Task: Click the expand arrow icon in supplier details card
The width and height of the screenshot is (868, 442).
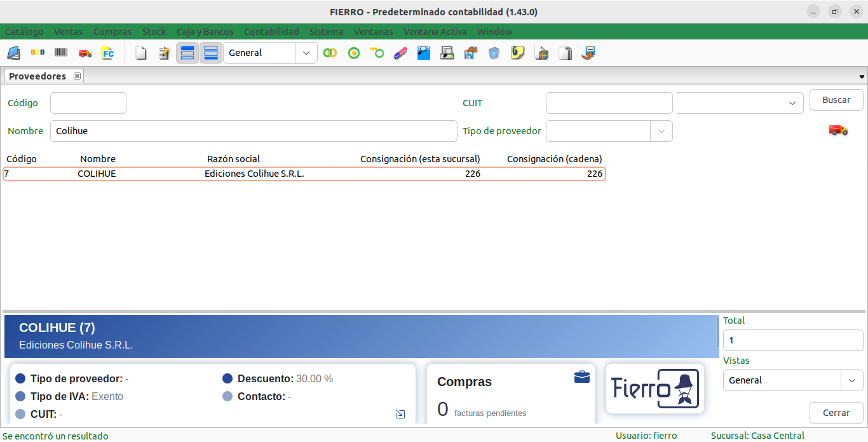Action: [x=400, y=414]
